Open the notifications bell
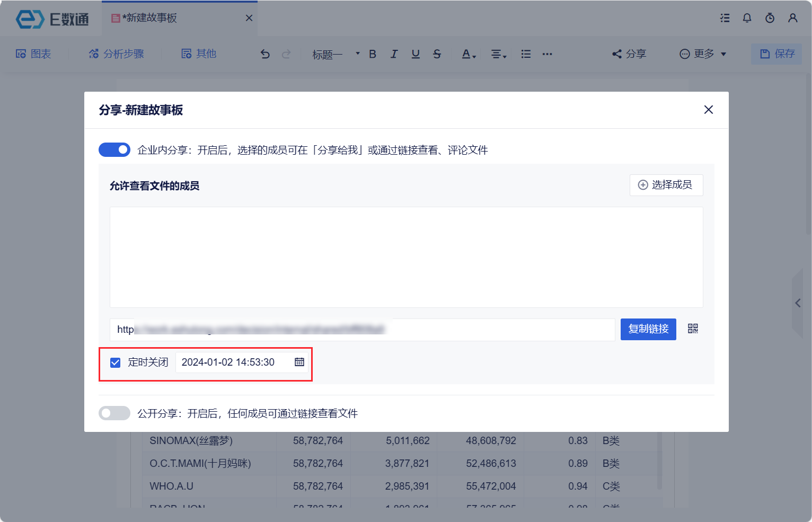 [x=747, y=18]
